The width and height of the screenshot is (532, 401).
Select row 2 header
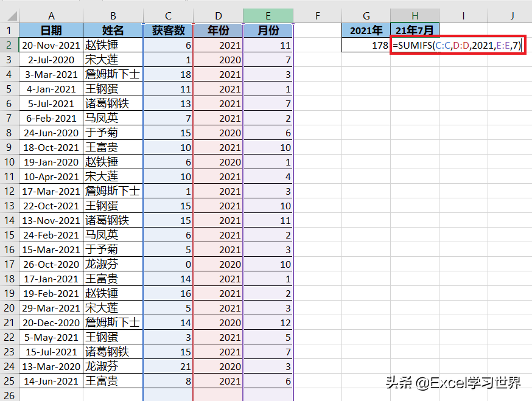pos(10,45)
